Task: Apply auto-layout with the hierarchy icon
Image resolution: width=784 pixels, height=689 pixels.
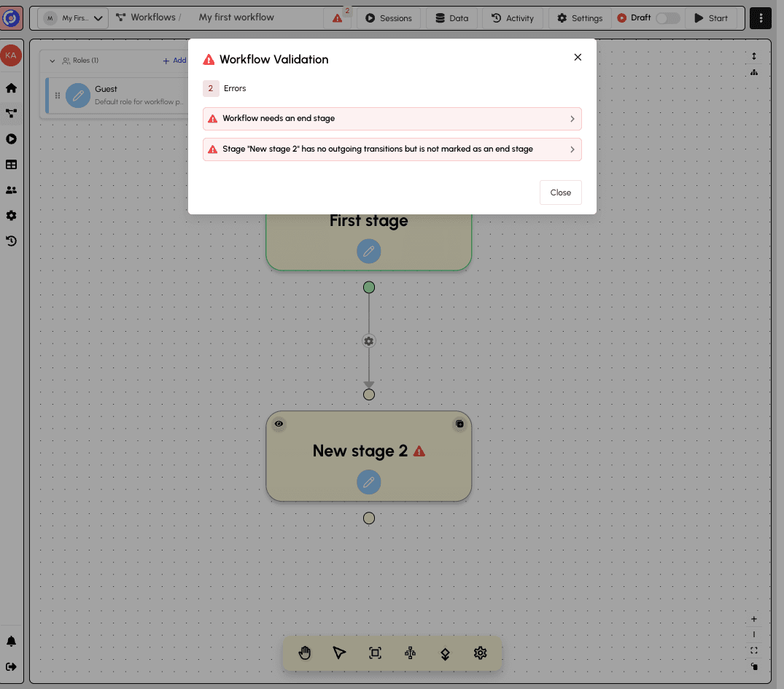Action: point(410,653)
